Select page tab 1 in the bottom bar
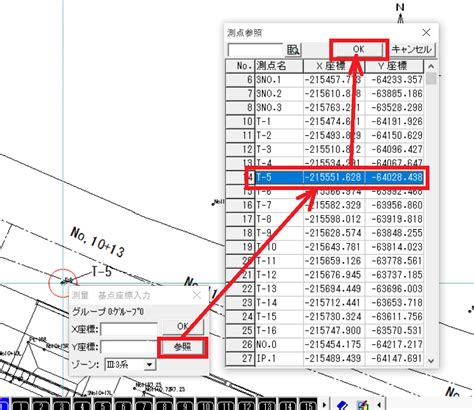This screenshot has height=410, width=474. [21, 405]
